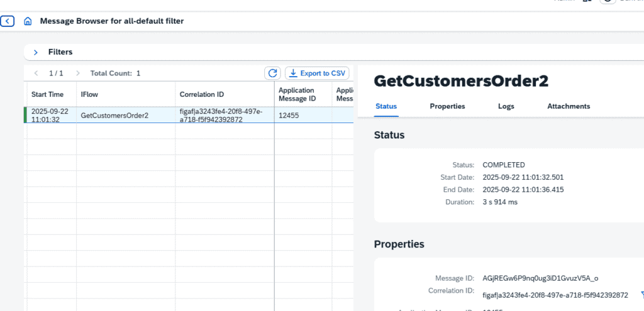The width and height of the screenshot is (644, 311).
Task: Go to next page arrow
Action: coord(78,74)
